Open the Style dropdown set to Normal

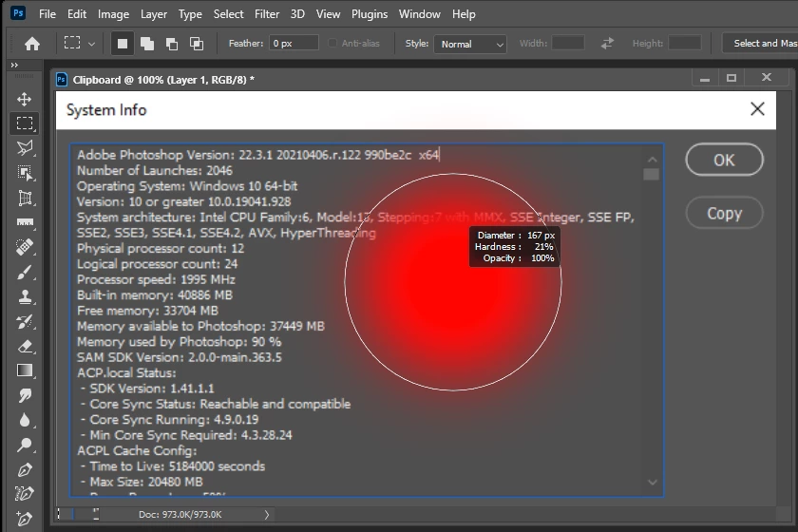tap(470, 45)
